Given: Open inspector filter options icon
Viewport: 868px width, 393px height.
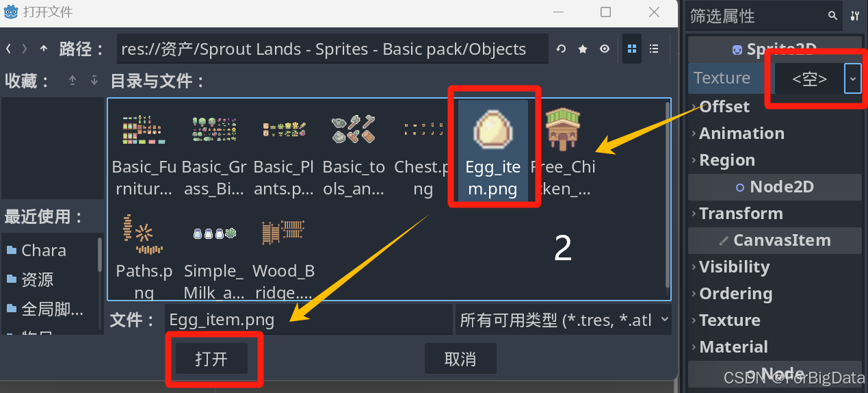Looking at the screenshot, I should 855,16.
